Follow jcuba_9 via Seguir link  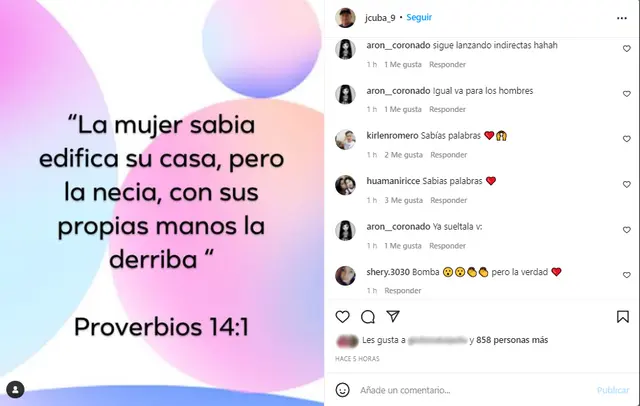[x=419, y=18]
